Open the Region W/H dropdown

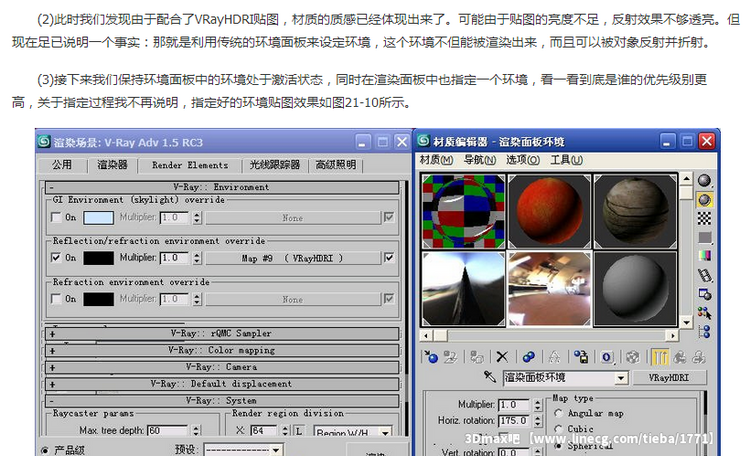point(385,433)
